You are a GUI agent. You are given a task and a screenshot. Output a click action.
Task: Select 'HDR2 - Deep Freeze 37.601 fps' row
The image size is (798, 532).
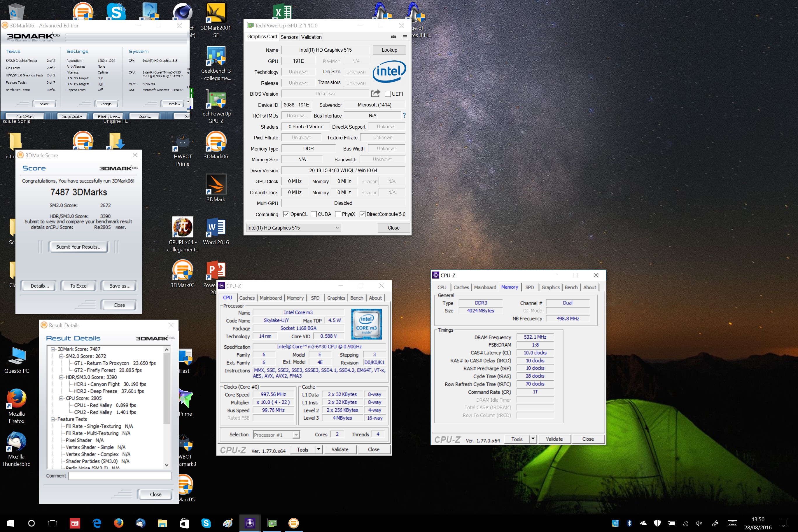click(109, 391)
